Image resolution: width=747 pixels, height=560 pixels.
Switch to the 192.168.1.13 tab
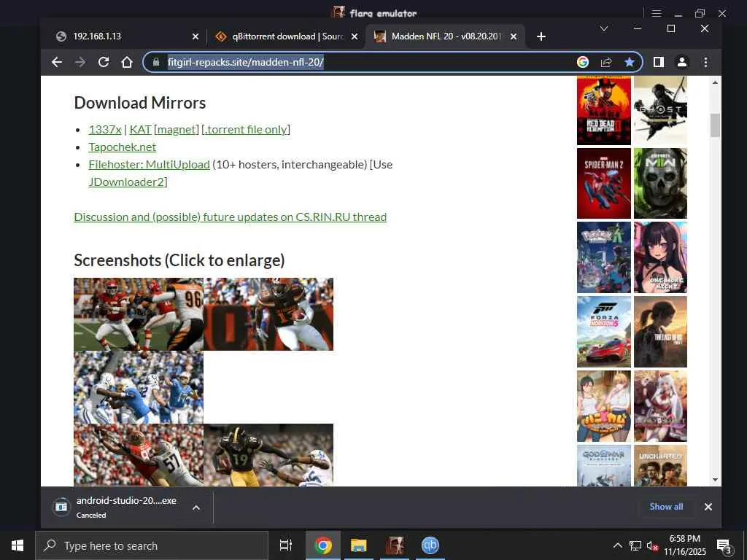pyautogui.click(x=124, y=36)
